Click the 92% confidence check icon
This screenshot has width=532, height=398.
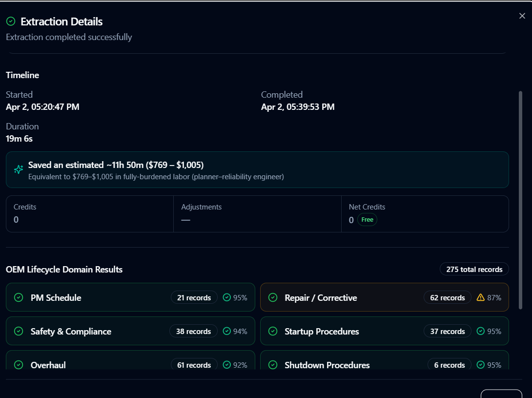click(226, 365)
